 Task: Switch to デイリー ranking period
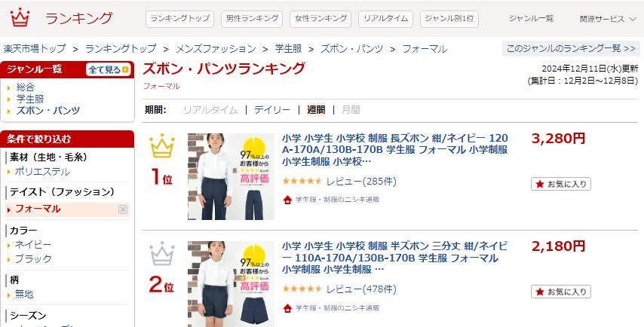(272, 109)
